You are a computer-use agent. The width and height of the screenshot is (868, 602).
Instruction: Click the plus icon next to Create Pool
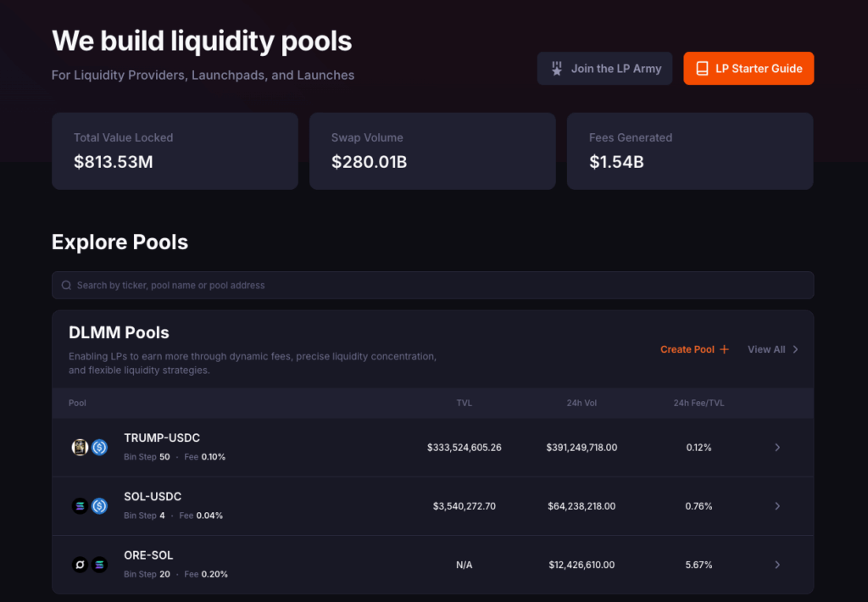pos(724,349)
